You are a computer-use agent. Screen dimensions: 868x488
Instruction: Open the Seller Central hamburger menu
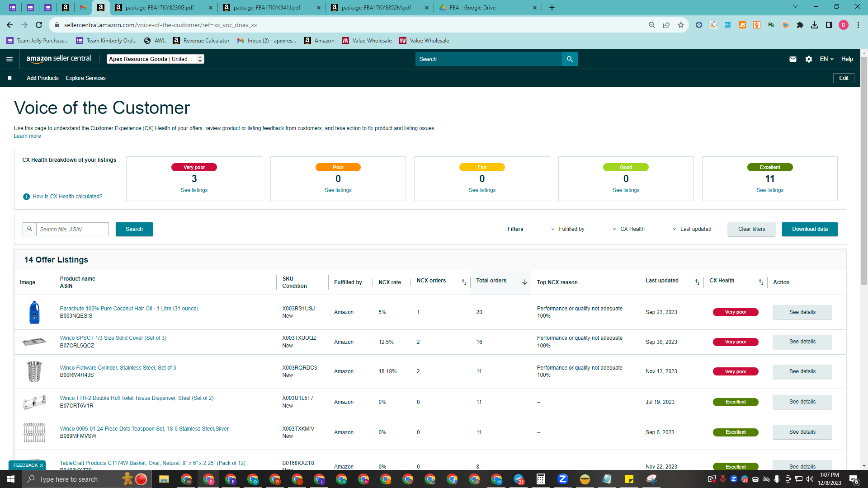pyautogui.click(x=9, y=59)
